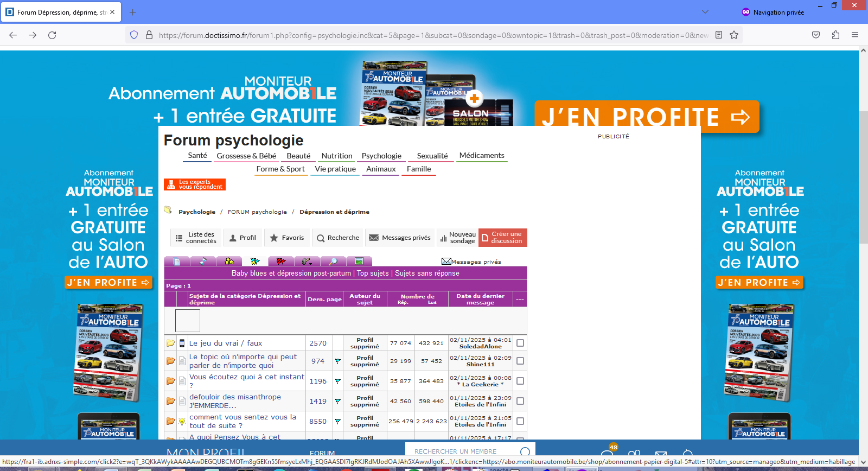
Task: Tick the checkbox for comment vous sentez vous
Action: click(x=520, y=421)
